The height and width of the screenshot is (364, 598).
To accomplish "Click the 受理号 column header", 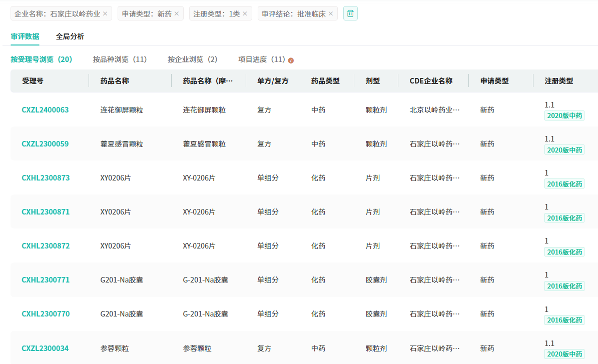I will 33,81.
